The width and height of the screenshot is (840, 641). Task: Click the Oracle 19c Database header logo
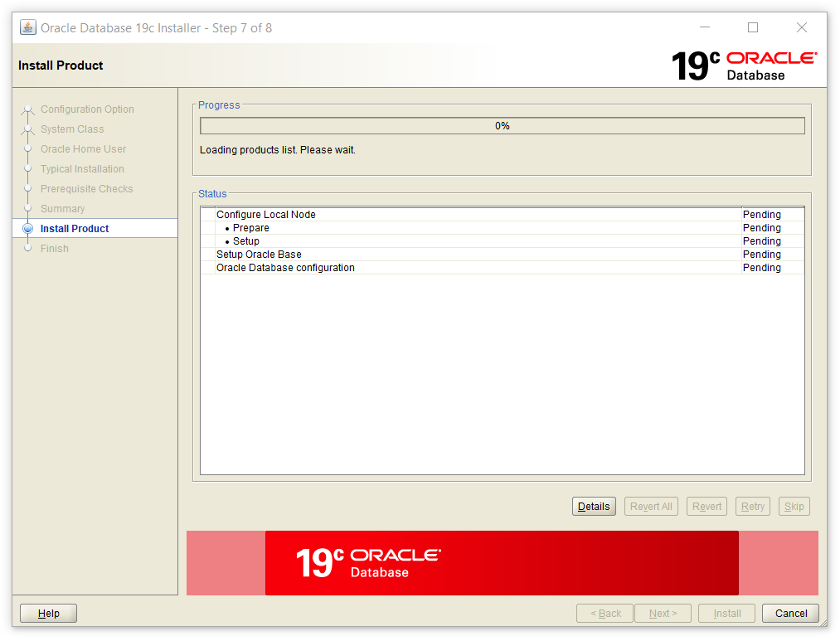[744, 66]
